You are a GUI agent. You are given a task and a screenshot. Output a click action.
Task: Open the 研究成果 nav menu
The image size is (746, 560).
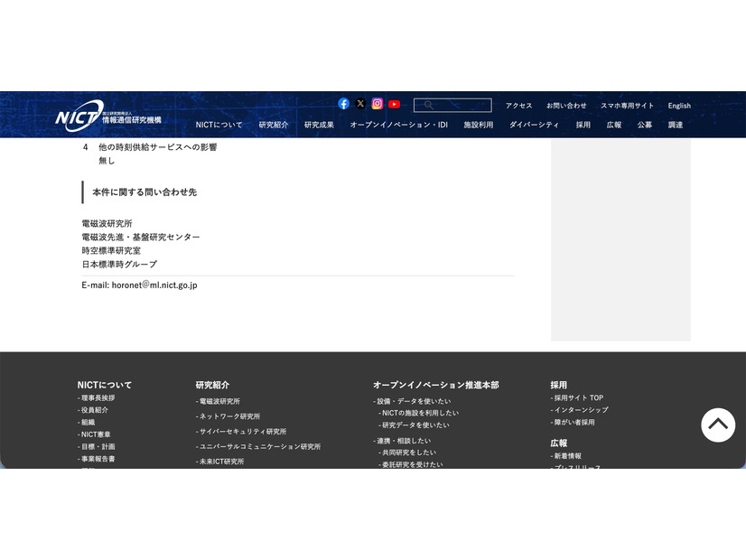pos(319,125)
